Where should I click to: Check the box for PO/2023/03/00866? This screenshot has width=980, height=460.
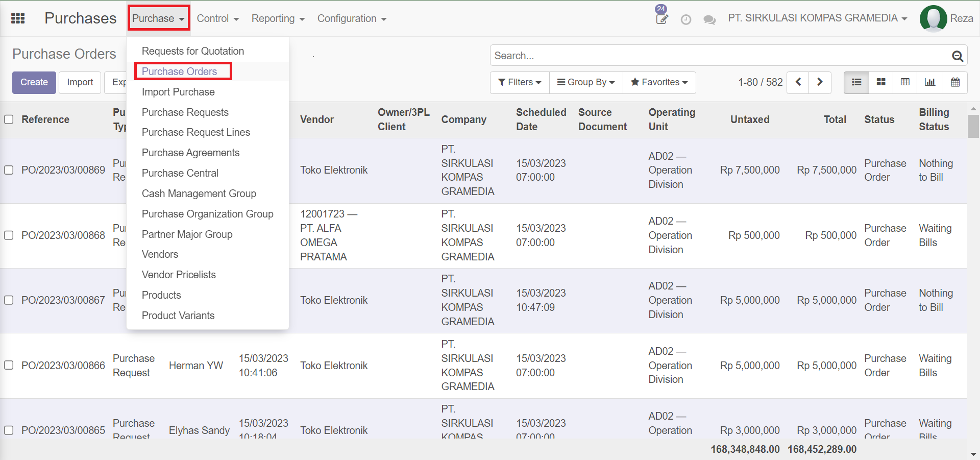pyautogui.click(x=9, y=366)
